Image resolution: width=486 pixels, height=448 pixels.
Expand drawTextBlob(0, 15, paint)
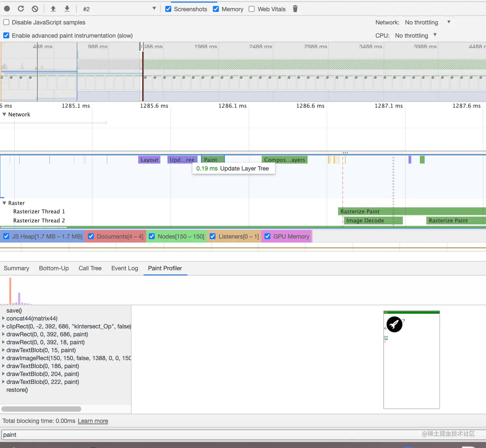tap(3, 350)
